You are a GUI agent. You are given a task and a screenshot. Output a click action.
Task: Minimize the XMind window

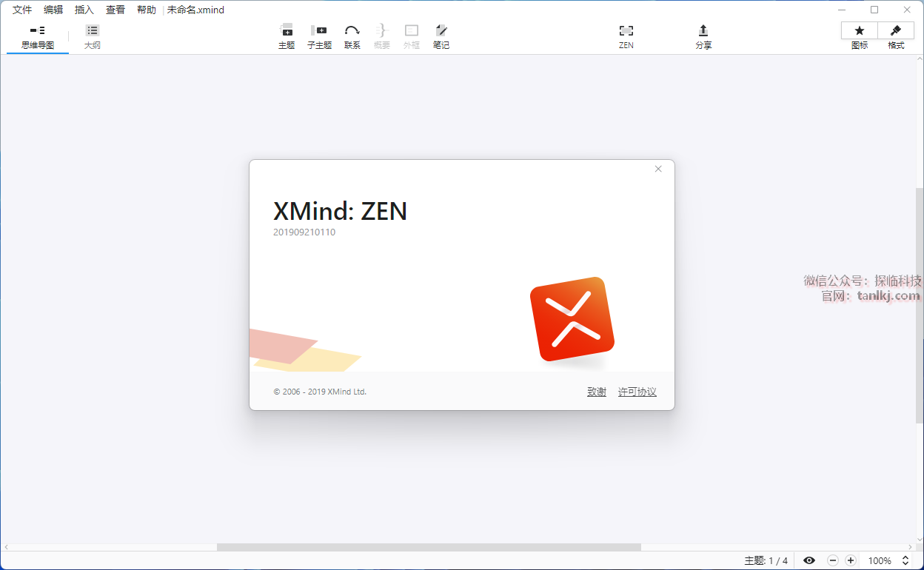(x=842, y=10)
